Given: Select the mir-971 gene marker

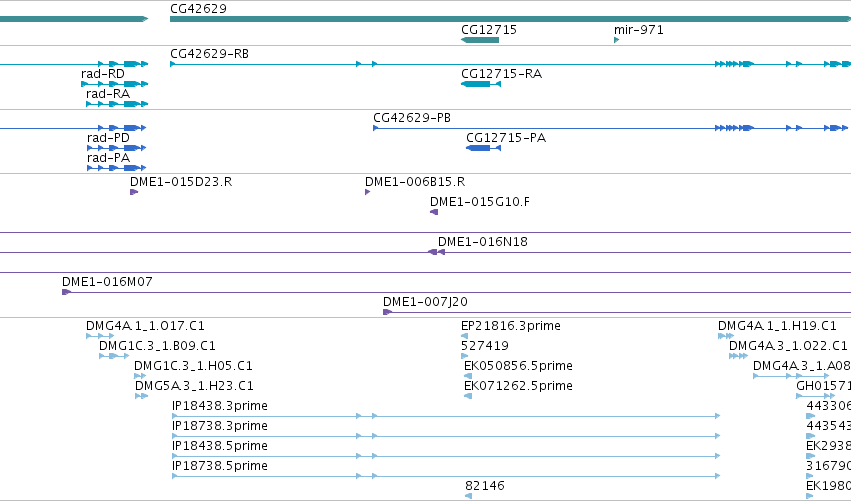Looking at the screenshot, I should coord(617,40).
